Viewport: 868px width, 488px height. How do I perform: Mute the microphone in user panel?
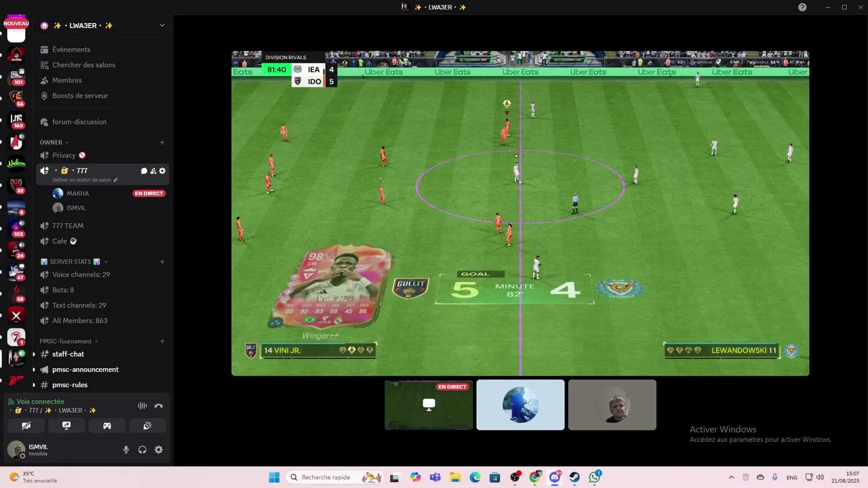pos(126,449)
